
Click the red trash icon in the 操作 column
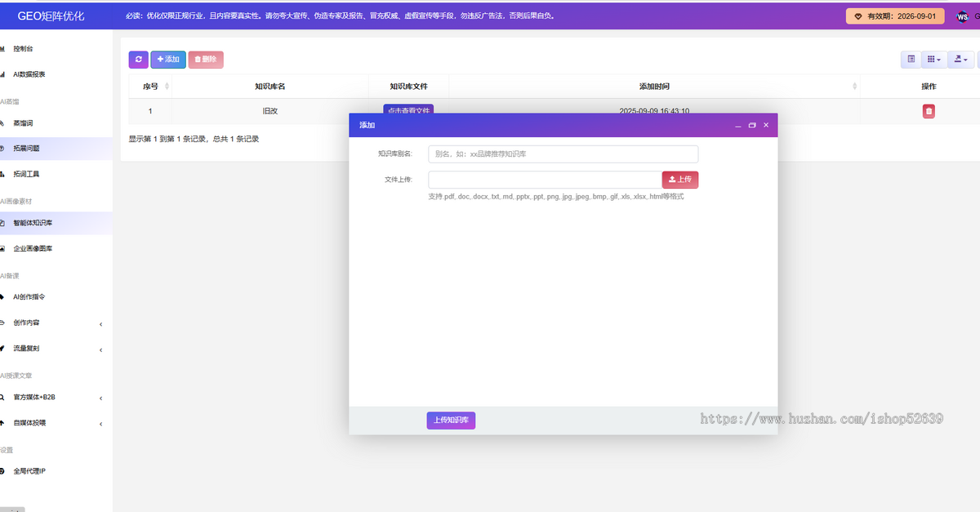click(929, 111)
